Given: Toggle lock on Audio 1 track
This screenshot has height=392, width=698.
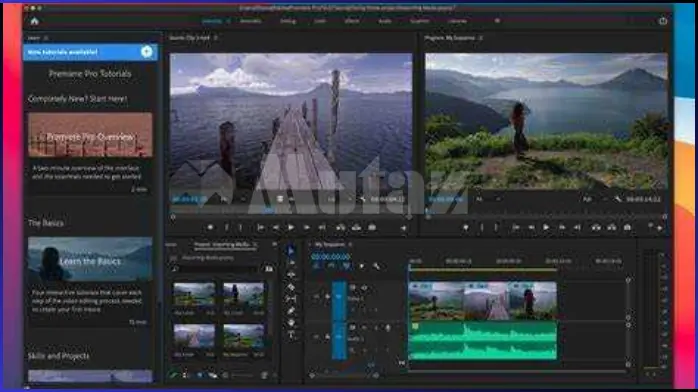Looking at the screenshot, I should point(327,337).
